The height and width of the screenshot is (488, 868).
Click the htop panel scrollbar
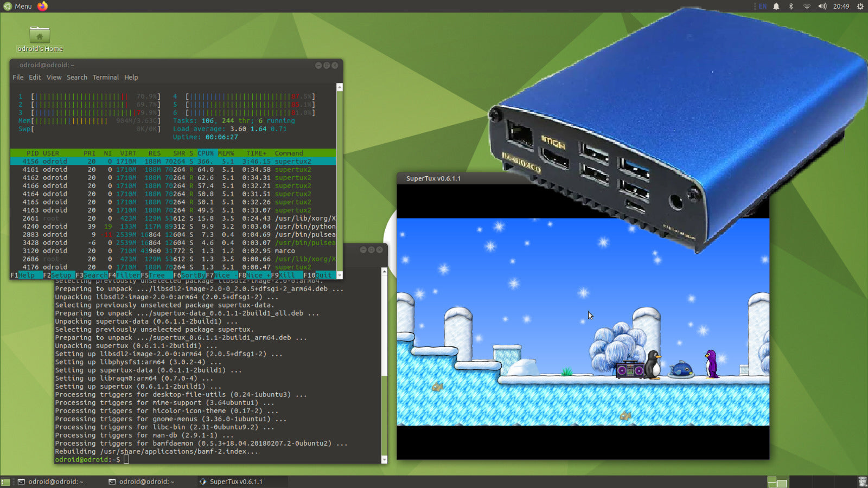pos(340,179)
